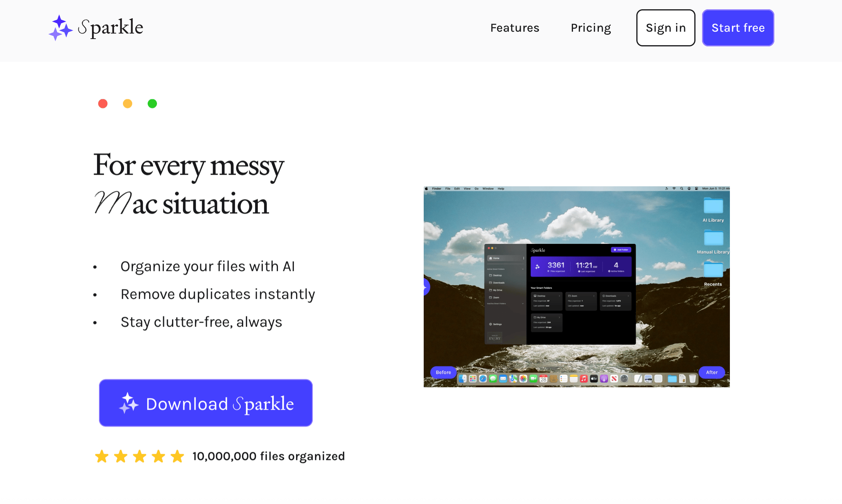The image size is (842, 504).
Task: Click Home in the Sparkle app sidebar
Action: [506, 258]
